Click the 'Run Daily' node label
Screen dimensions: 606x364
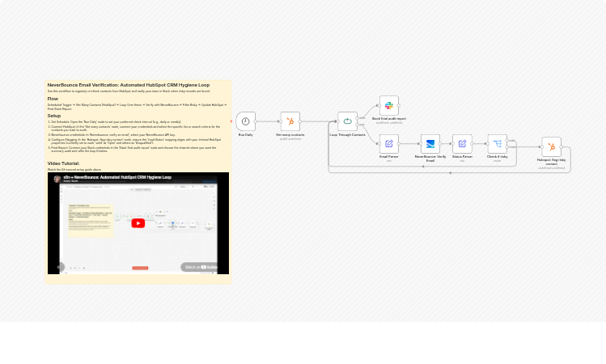[x=245, y=135]
